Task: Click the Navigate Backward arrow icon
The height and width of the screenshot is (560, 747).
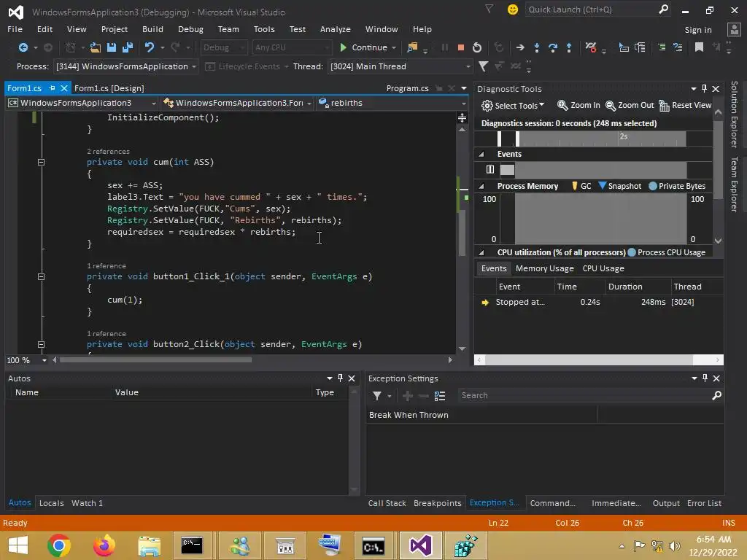Action: click(23, 47)
